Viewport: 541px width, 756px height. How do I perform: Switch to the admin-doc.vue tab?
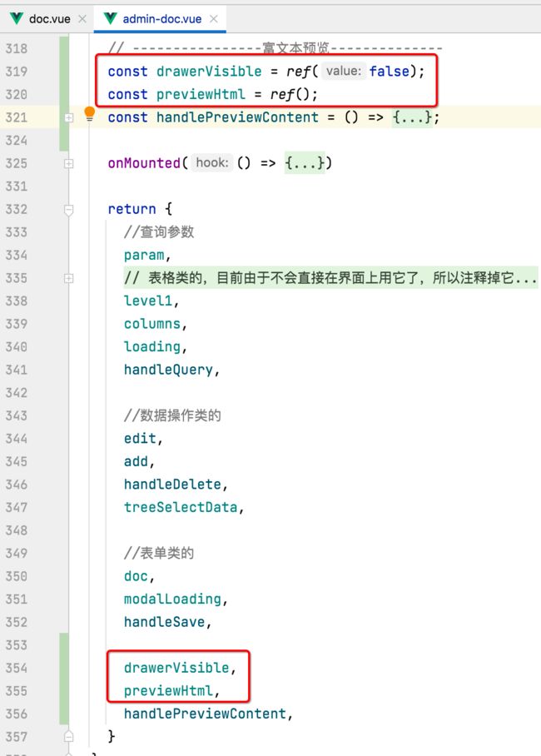pos(162,19)
